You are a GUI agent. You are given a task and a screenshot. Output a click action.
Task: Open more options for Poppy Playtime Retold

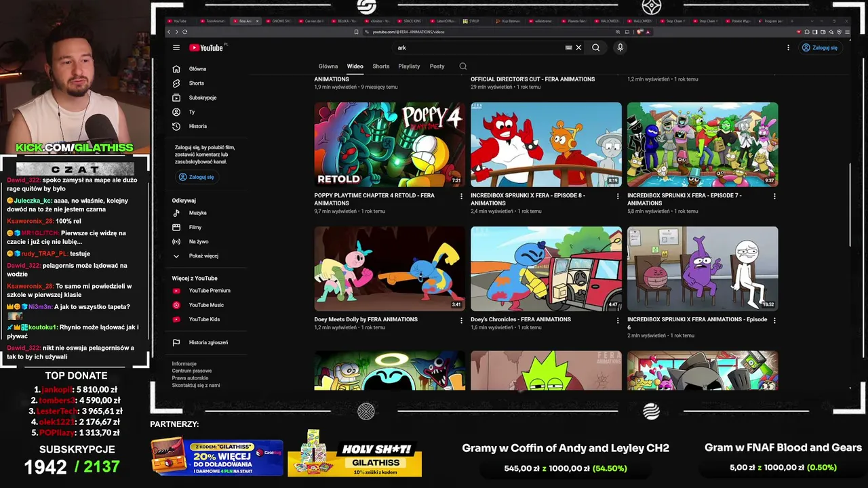pos(461,197)
